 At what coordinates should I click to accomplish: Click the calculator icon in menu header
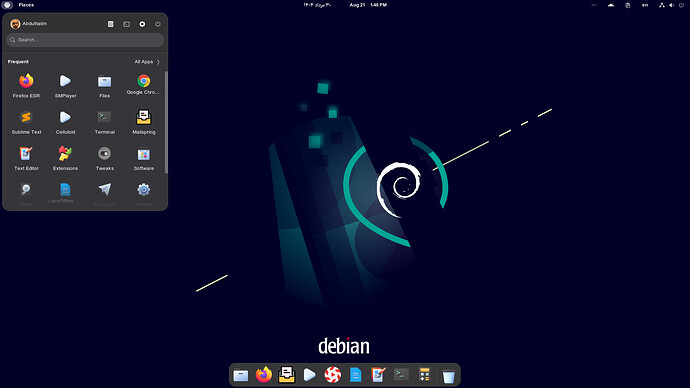pos(110,24)
